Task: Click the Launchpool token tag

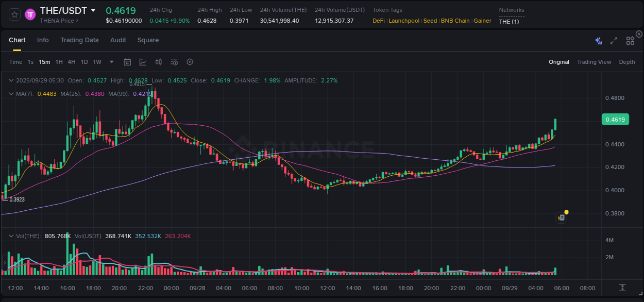Action: tap(404, 21)
